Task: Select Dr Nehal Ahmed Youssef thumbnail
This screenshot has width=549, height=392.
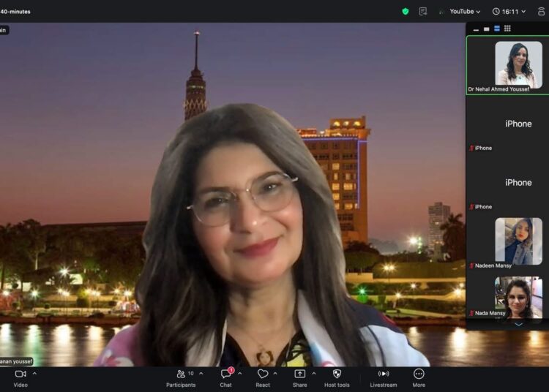Action: point(508,65)
